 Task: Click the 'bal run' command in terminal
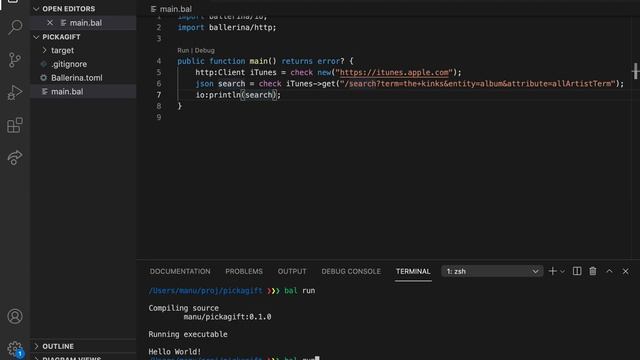300,291
